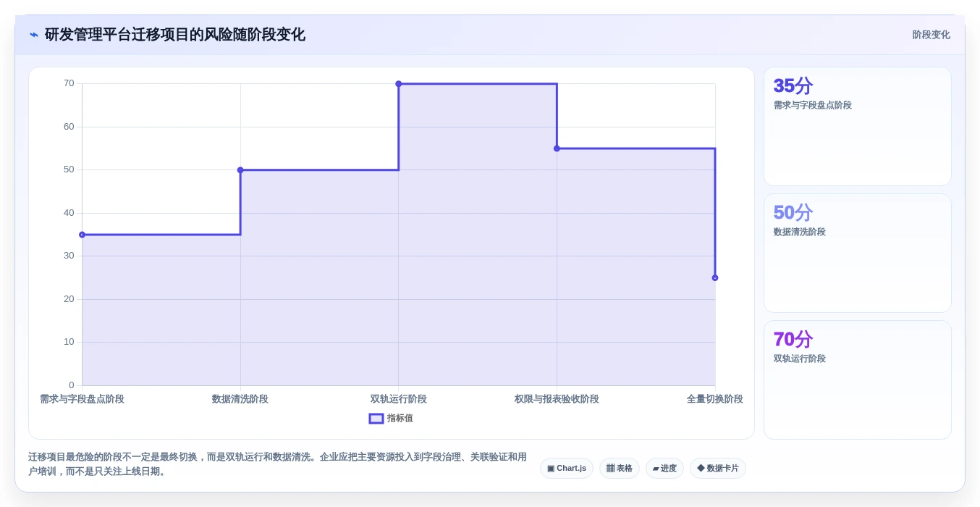Click y-axis value 60

click(x=69, y=127)
